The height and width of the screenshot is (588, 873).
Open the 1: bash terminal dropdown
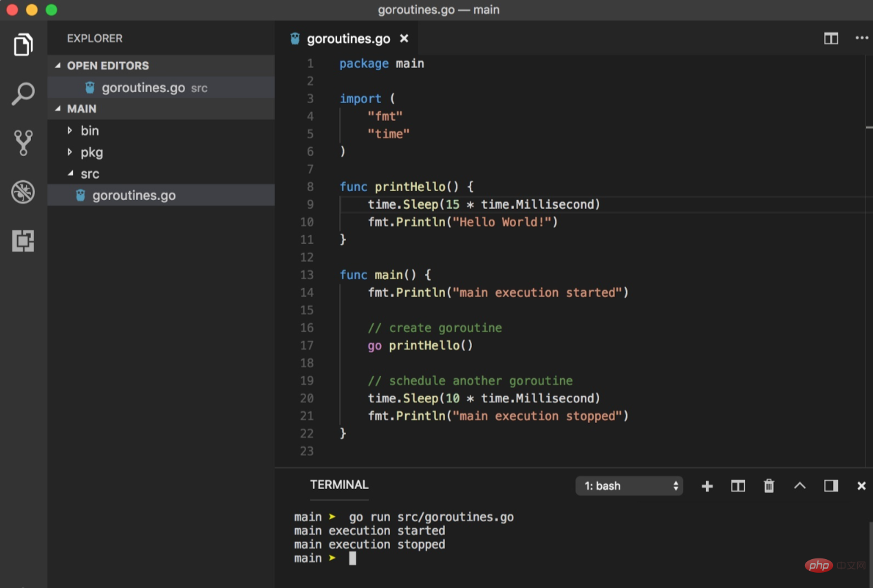[x=629, y=486]
